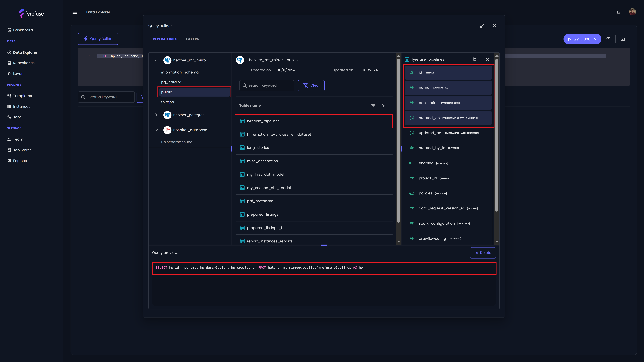Open Layers in the sidebar
This screenshot has width=644, height=362.
[16, 74]
